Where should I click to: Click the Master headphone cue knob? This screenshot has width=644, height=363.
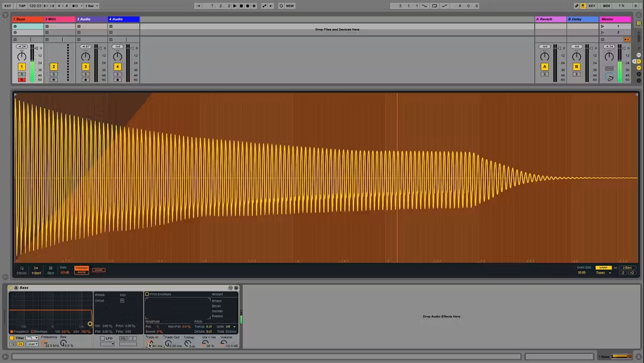pyautogui.click(x=609, y=77)
